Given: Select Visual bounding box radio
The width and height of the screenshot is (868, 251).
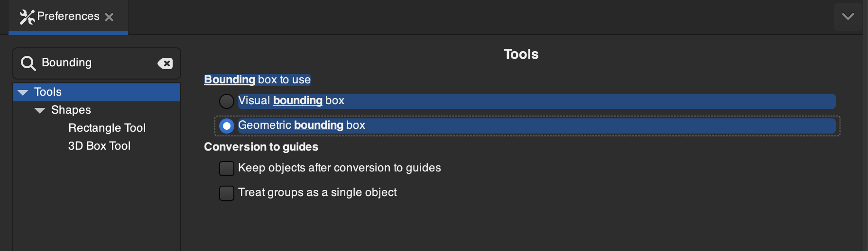Looking at the screenshot, I should coord(227,101).
